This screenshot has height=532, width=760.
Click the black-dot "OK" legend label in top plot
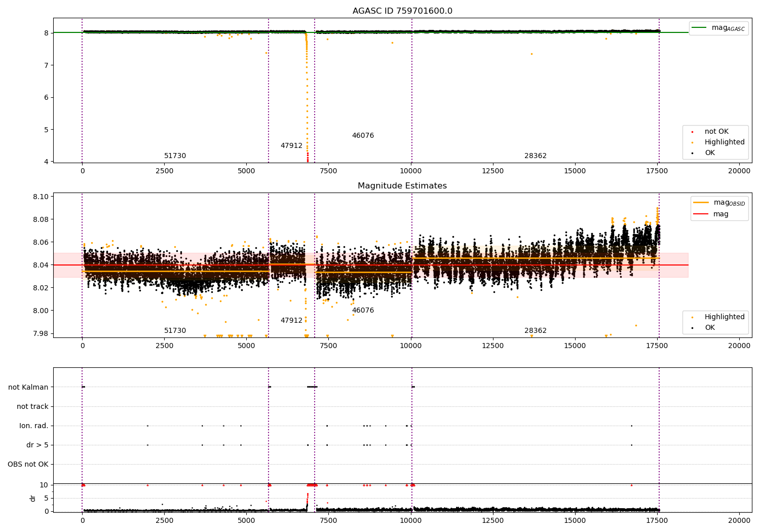pyautogui.click(x=710, y=153)
